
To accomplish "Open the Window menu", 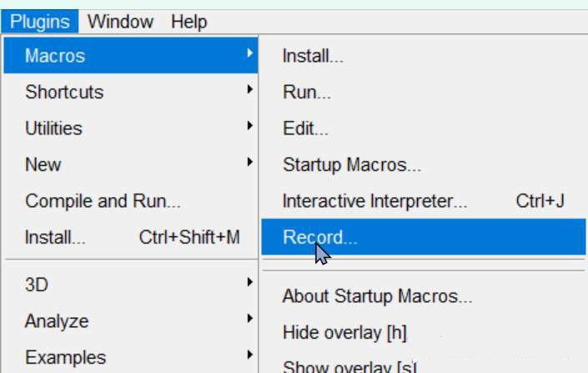I will pos(120,22).
